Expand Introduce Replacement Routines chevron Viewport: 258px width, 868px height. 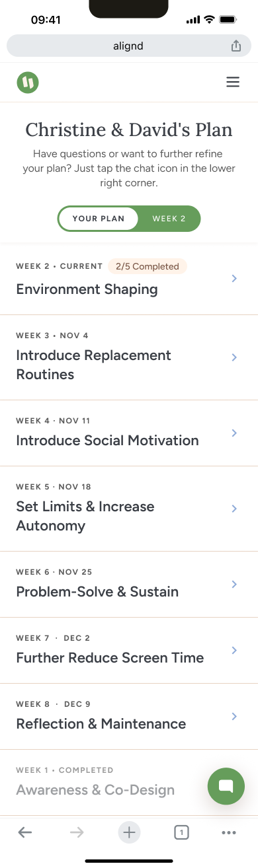pos(234,357)
